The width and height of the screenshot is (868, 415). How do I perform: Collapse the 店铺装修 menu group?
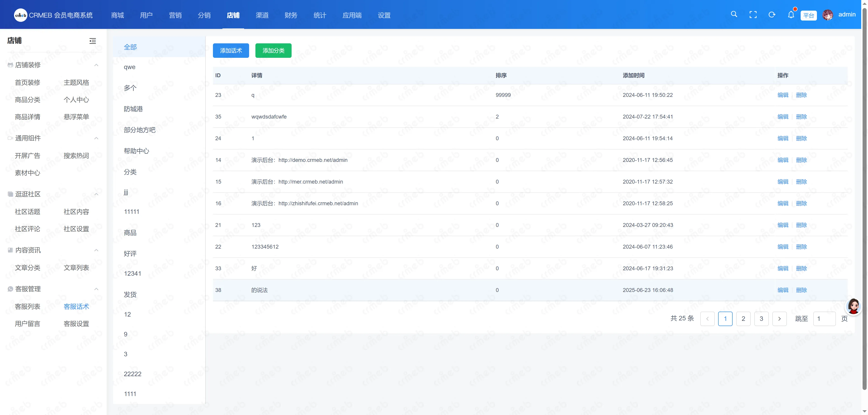click(96, 65)
